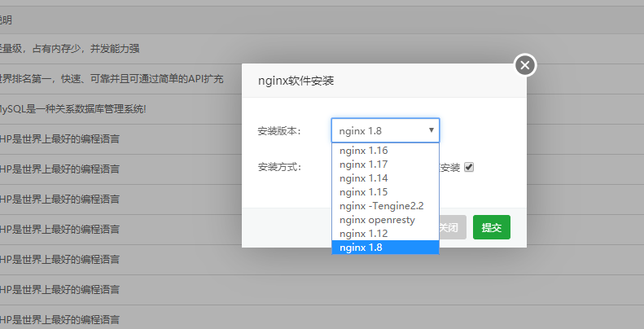This screenshot has width=644, height=329.
Task: Open the install version dropdown showing nginx 1.8
Action: pos(385,130)
